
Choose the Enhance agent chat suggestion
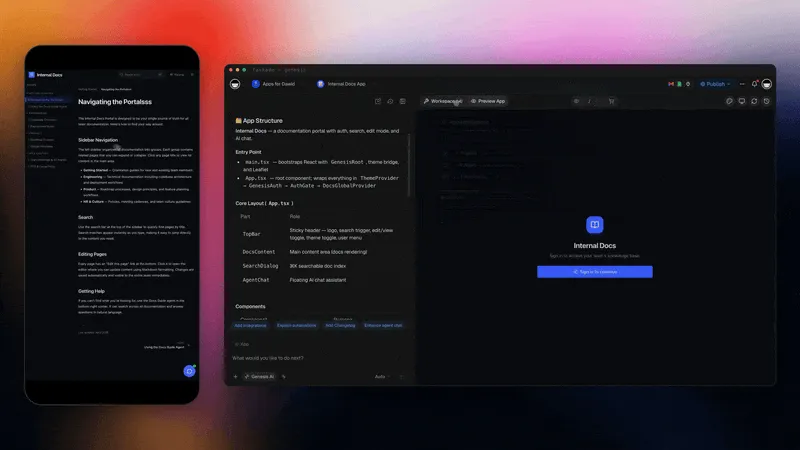(x=383, y=326)
